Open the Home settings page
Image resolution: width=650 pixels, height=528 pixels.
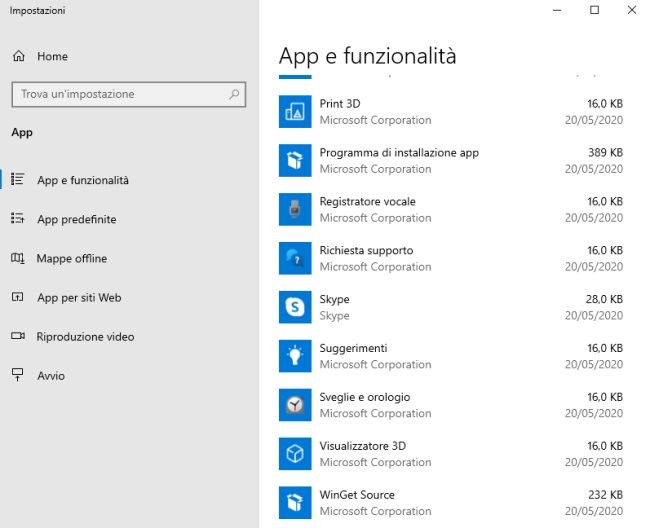click(52, 56)
